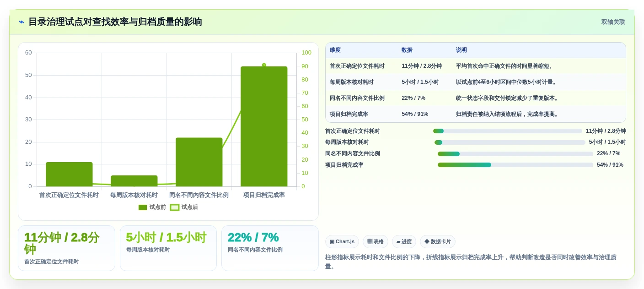Toggle the 试点前 legend swatch
The height and width of the screenshot is (289, 644).
click(x=143, y=207)
